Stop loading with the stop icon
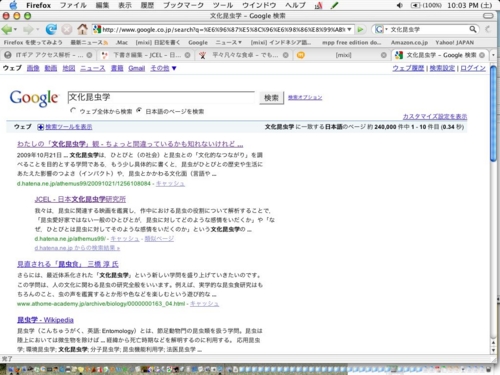Viewport: 500px width, 375px height. click(67, 30)
